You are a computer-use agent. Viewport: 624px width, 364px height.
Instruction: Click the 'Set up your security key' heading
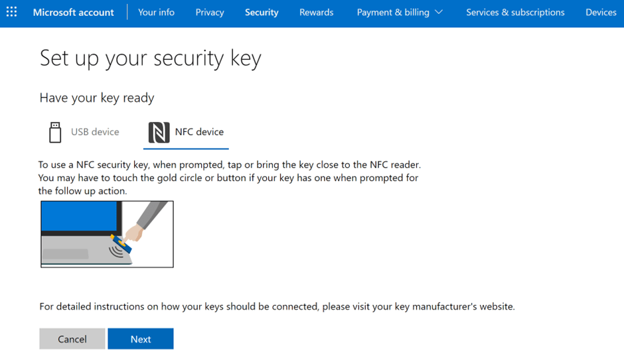[150, 58]
